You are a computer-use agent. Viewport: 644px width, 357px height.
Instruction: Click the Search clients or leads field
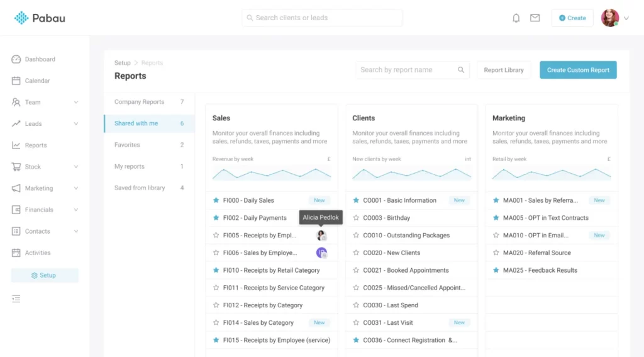point(322,18)
